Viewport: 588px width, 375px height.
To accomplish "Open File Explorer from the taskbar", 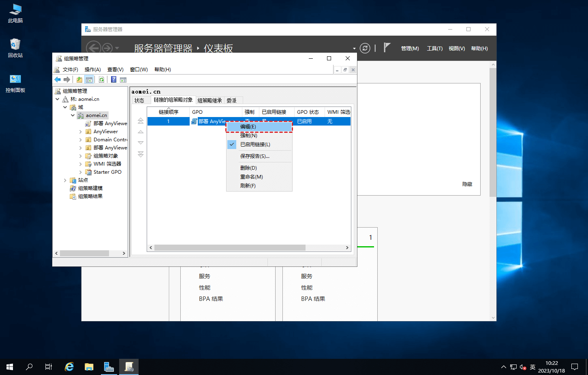I will (x=89, y=367).
